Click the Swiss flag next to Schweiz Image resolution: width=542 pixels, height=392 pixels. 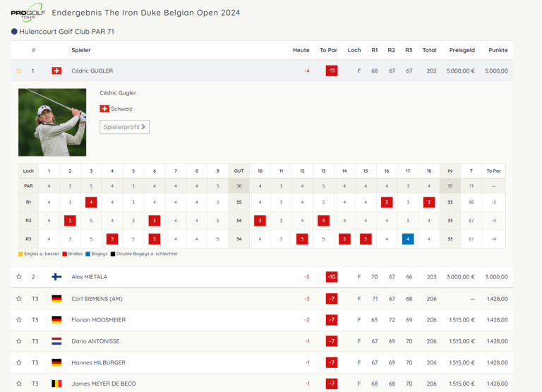click(104, 109)
